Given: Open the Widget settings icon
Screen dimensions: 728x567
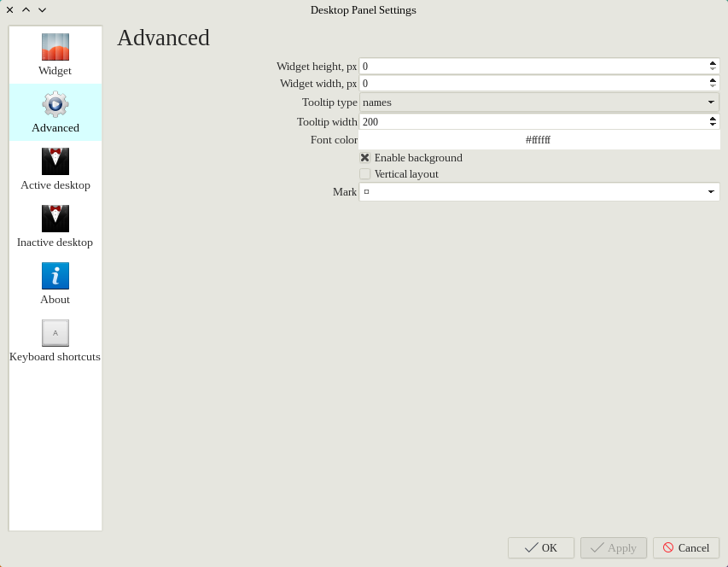Looking at the screenshot, I should [x=55, y=47].
